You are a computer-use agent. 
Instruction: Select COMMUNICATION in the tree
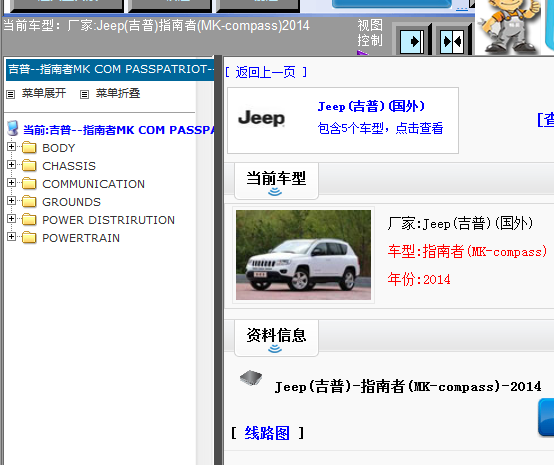click(93, 184)
